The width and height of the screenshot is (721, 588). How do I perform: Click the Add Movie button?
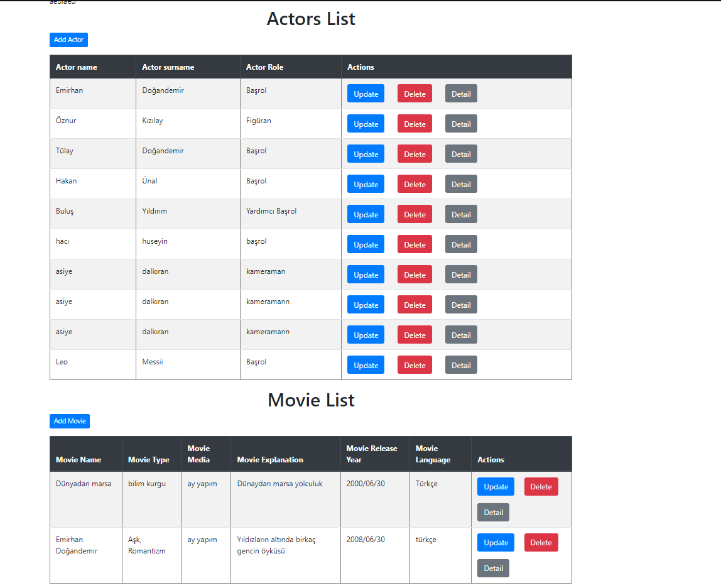click(69, 421)
